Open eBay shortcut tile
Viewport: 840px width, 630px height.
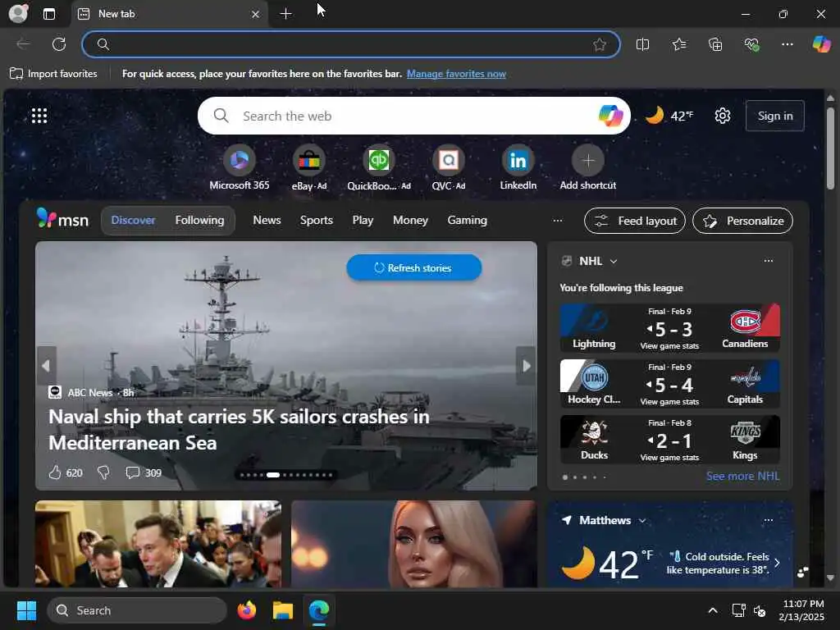(x=309, y=167)
